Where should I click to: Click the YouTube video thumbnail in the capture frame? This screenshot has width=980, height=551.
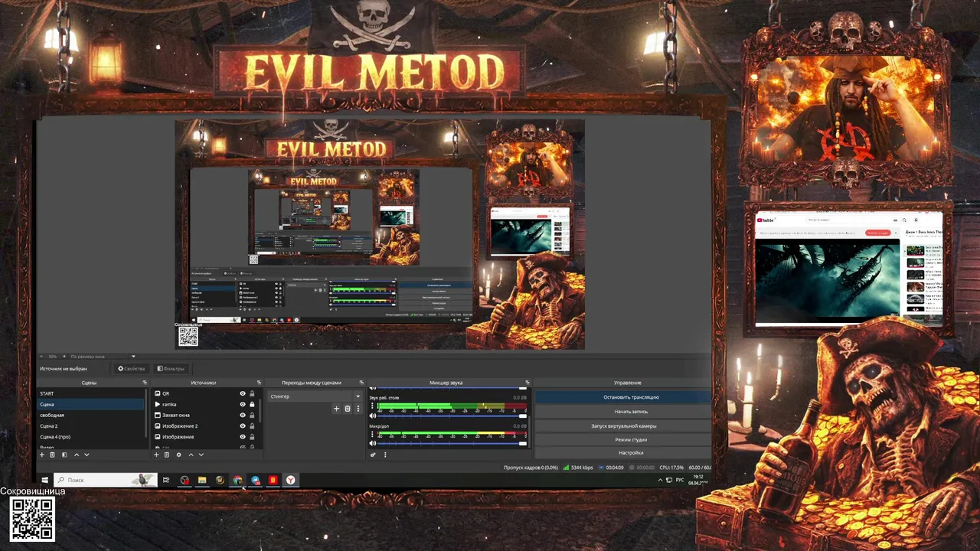point(828,279)
